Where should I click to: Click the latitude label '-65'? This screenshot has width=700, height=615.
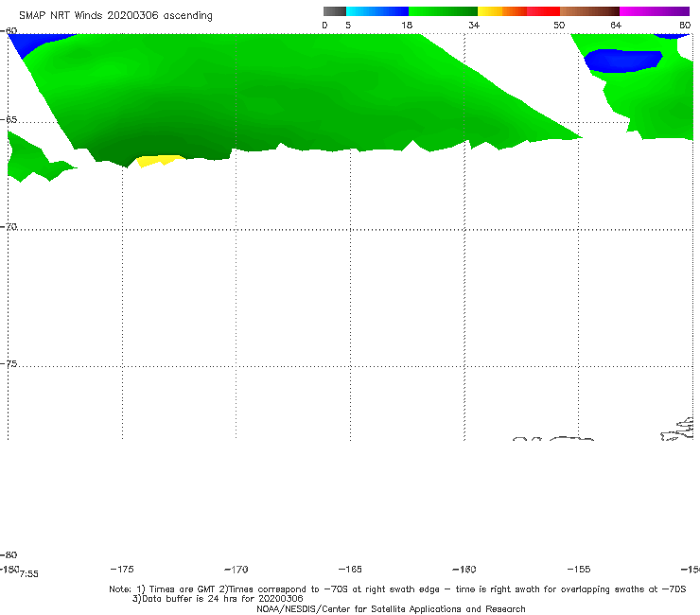pos(9,120)
